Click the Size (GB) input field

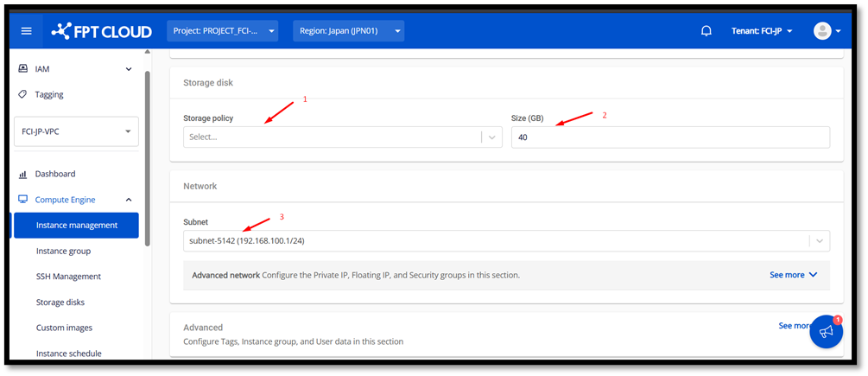(669, 137)
